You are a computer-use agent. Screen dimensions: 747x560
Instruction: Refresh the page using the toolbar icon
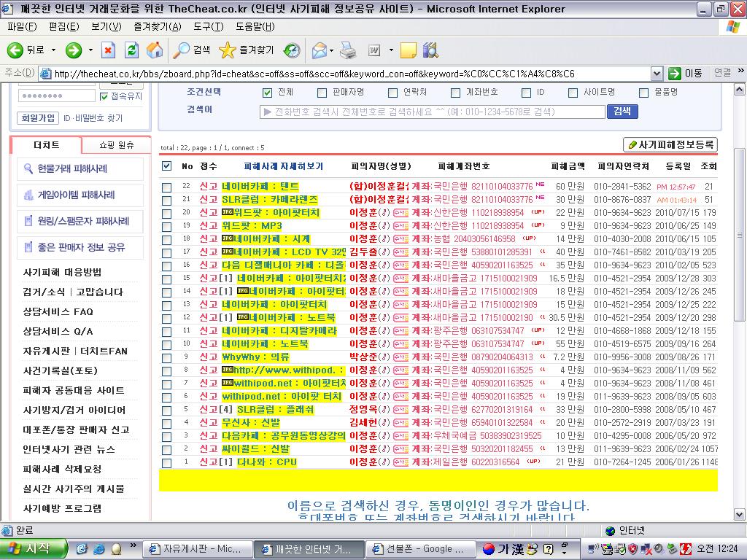(131, 50)
